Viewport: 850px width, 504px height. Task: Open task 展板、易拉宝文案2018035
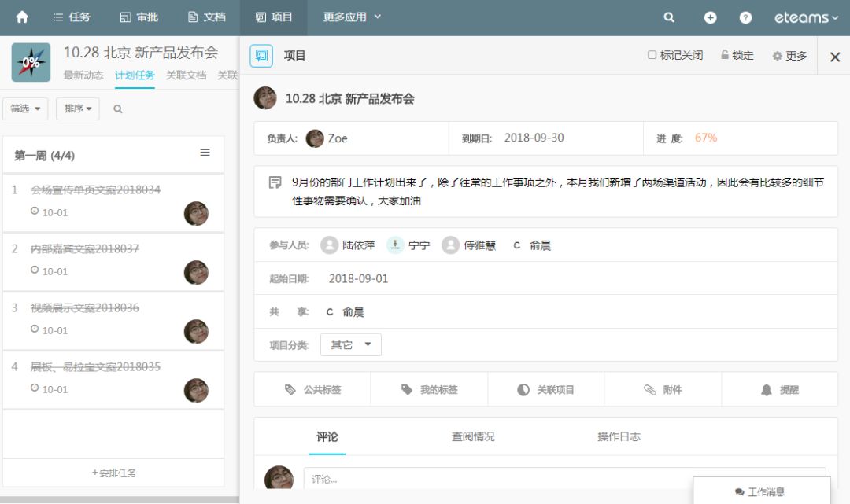pyautogui.click(x=95, y=367)
